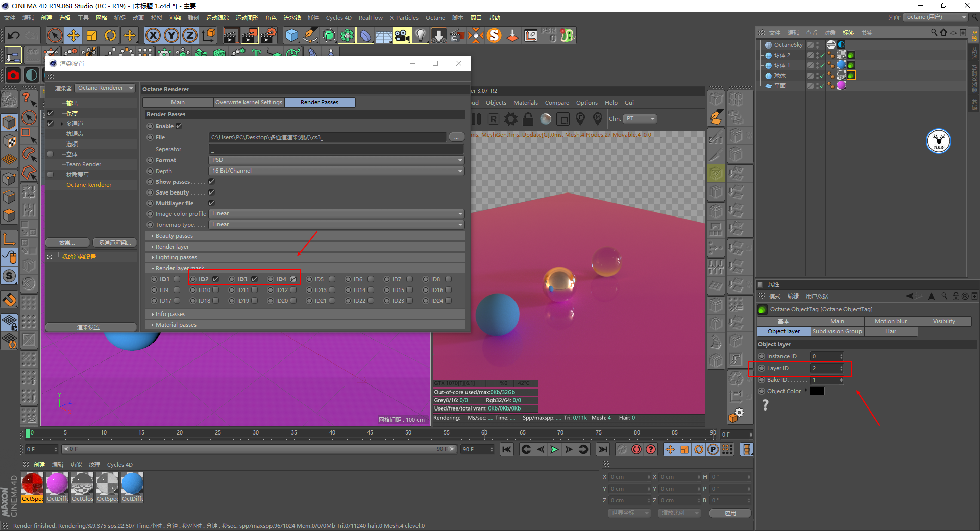
Task: Go to end of timeline
Action: [x=603, y=449]
